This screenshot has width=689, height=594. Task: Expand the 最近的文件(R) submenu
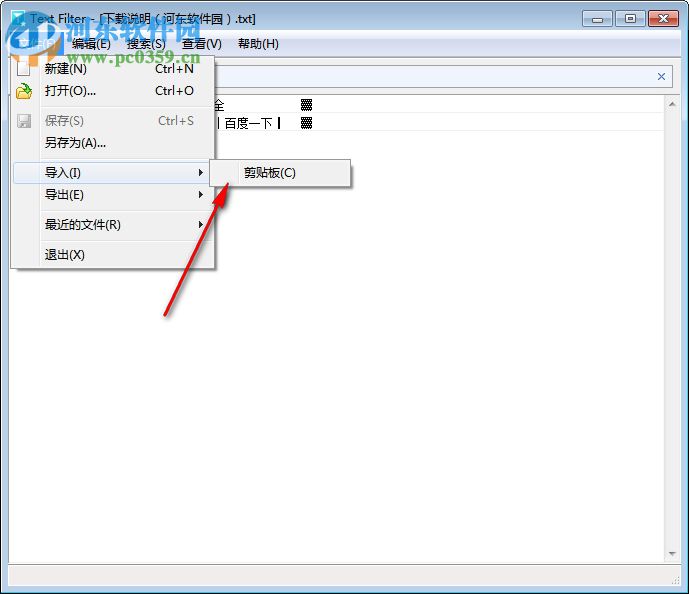click(x=114, y=225)
